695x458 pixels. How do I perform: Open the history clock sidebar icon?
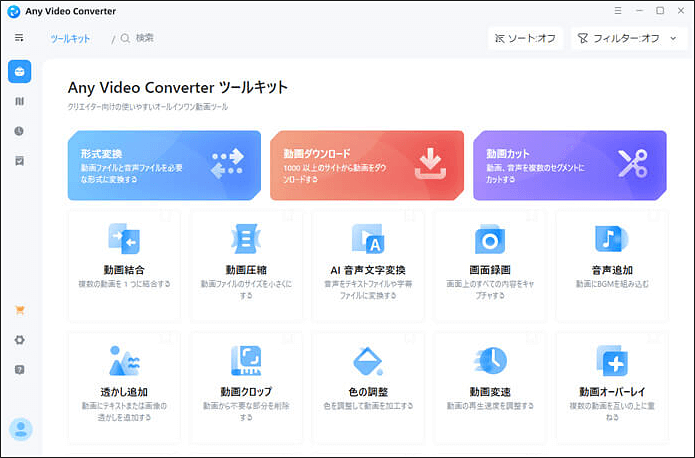point(19,131)
